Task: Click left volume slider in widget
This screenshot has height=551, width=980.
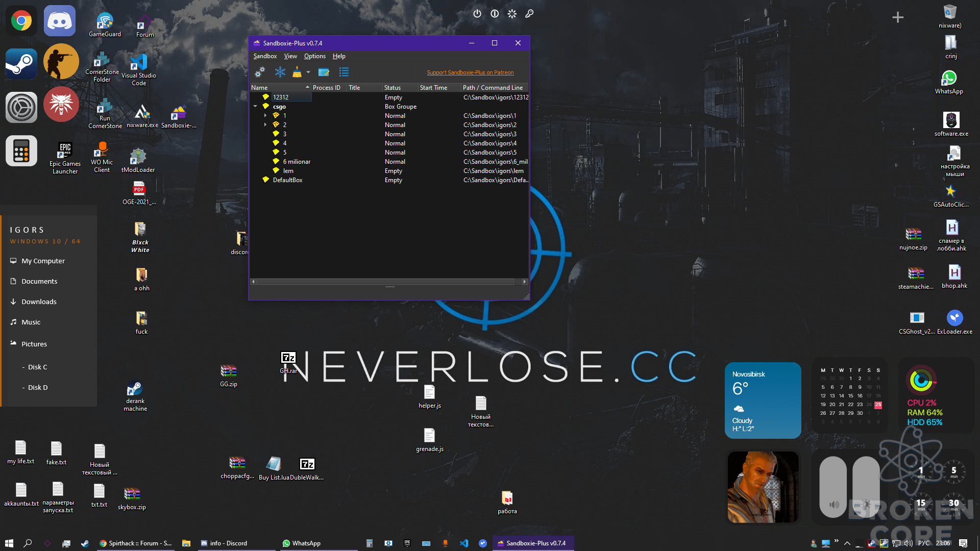Action: pyautogui.click(x=833, y=487)
